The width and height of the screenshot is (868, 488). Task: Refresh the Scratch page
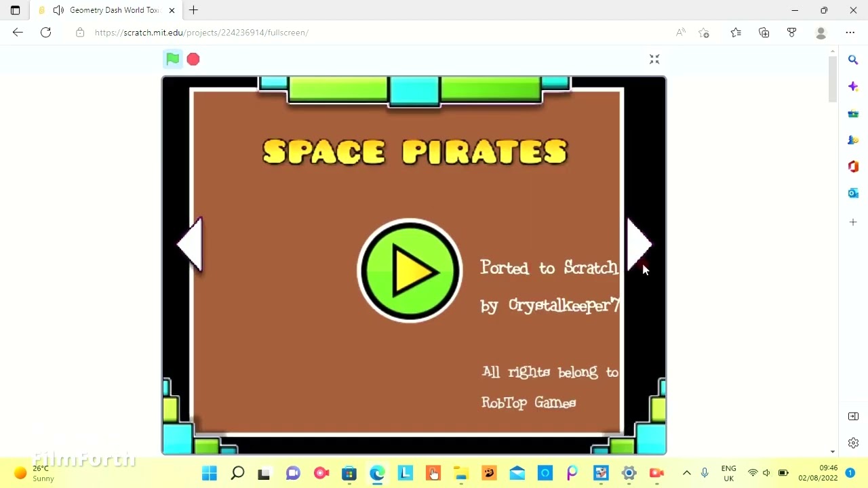click(46, 32)
